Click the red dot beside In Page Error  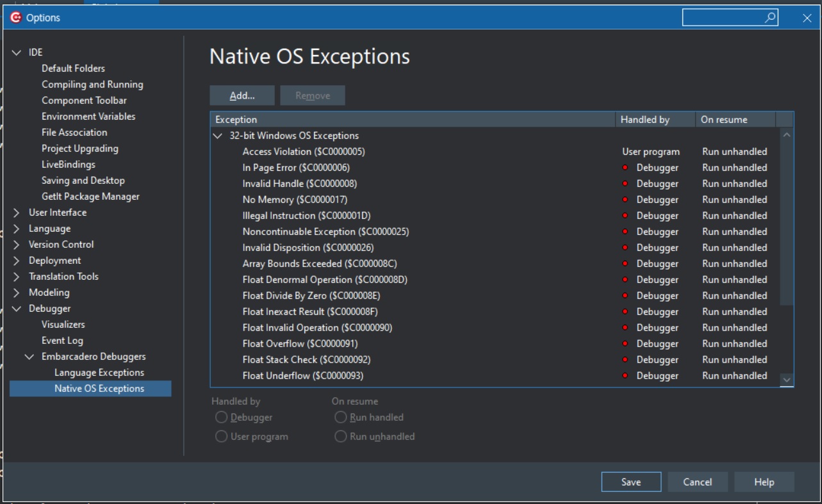(625, 168)
